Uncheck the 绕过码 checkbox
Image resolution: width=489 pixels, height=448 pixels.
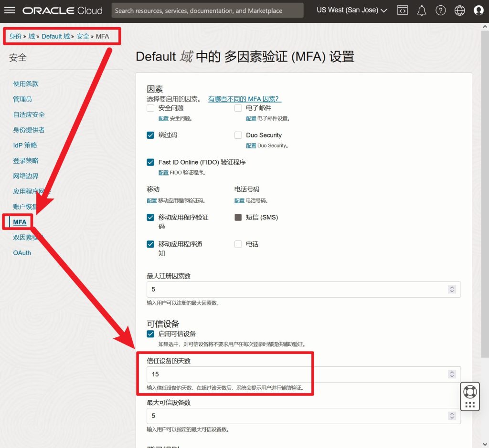150,135
